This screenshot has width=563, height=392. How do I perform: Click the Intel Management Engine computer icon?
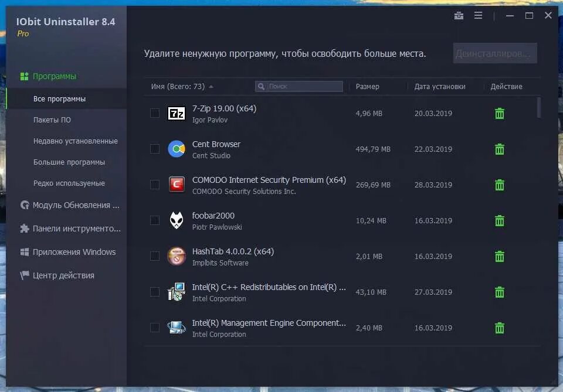pyautogui.click(x=177, y=327)
